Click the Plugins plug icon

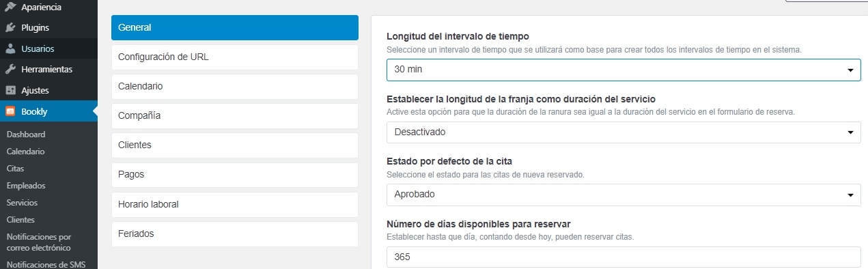pos(10,28)
